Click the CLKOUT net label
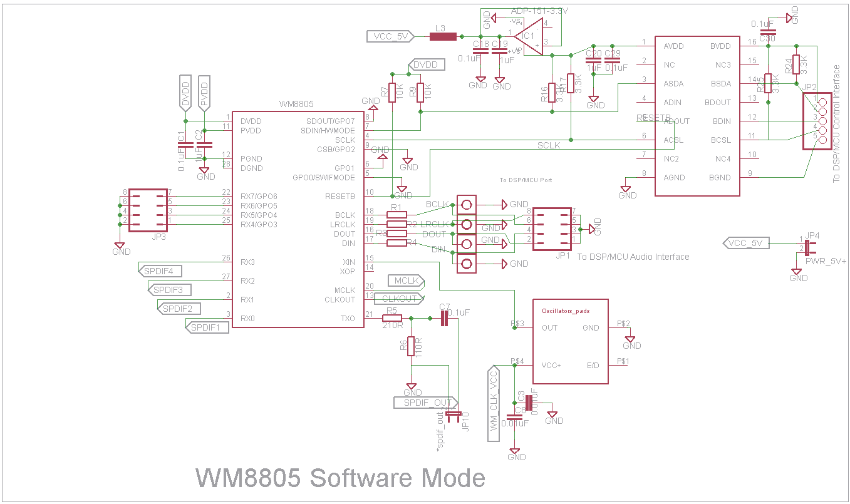 399,299
